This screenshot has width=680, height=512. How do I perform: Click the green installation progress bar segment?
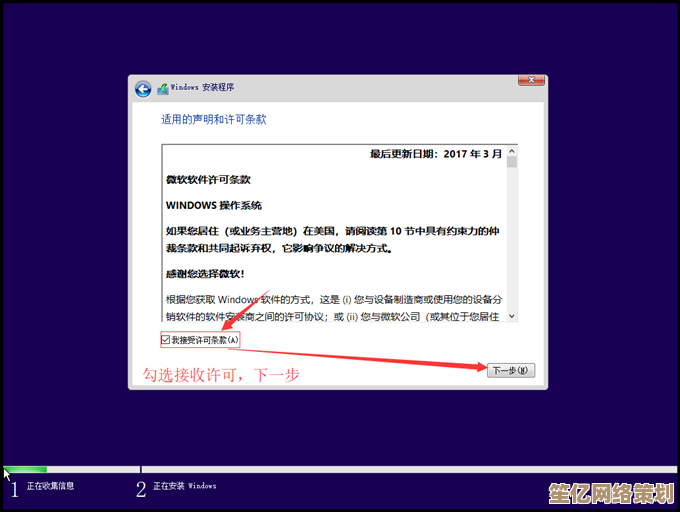point(26,469)
